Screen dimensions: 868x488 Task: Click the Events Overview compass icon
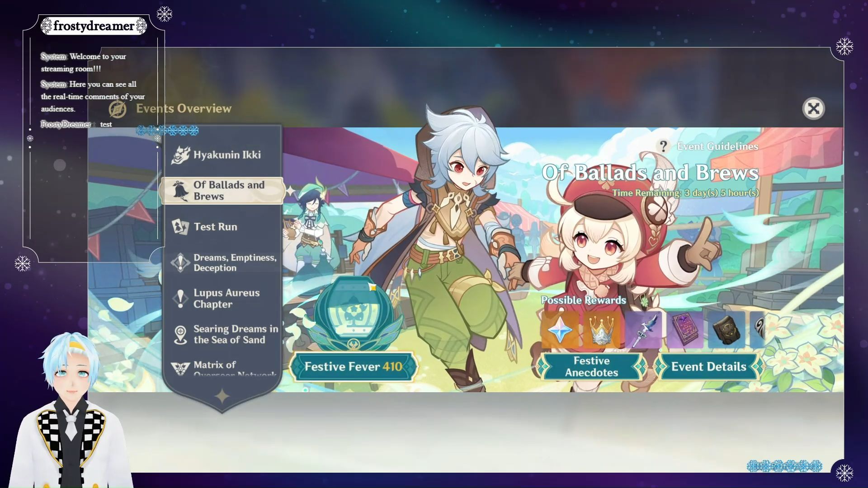pyautogui.click(x=118, y=109)
